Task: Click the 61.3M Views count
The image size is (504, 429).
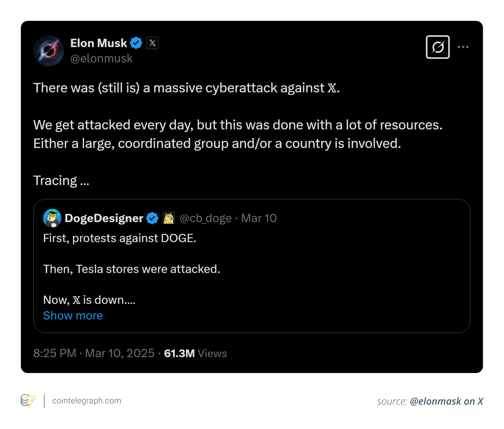Action: (x=195, y=353)
